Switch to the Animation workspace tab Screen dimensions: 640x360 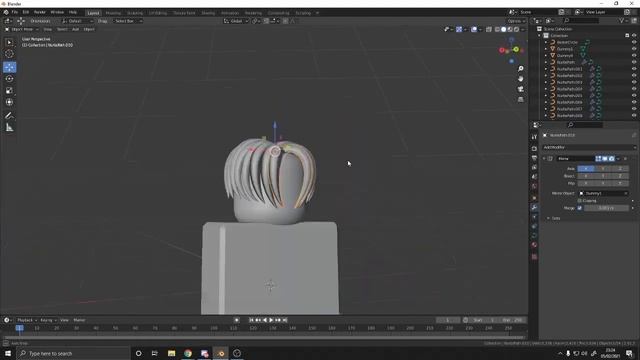(x=230, y=13)
